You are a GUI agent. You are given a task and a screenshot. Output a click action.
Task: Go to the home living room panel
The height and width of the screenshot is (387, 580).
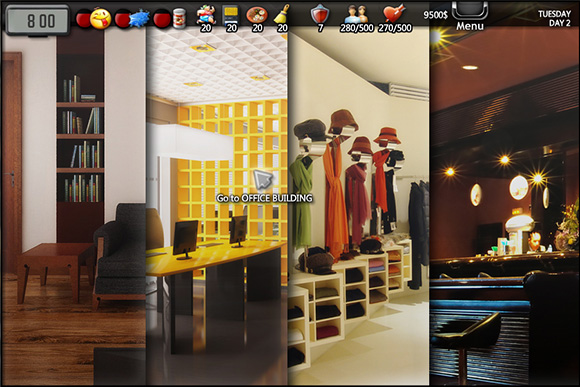(74, 207)
